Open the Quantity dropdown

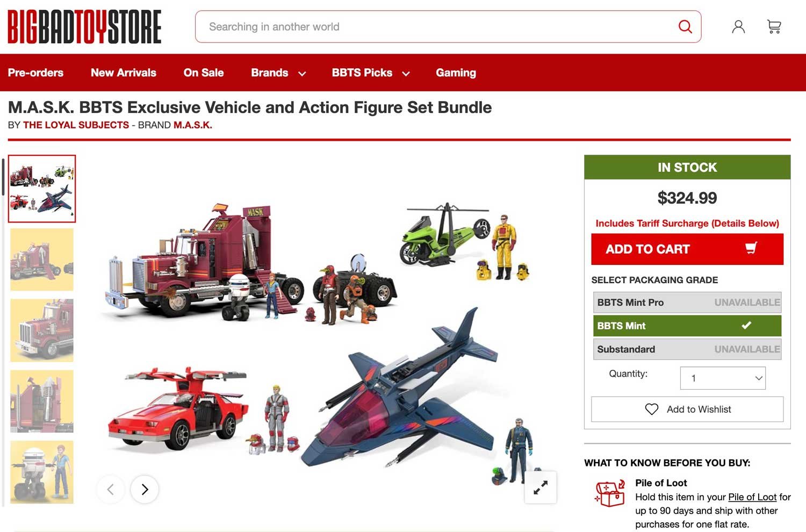click(x=723, y=378)
